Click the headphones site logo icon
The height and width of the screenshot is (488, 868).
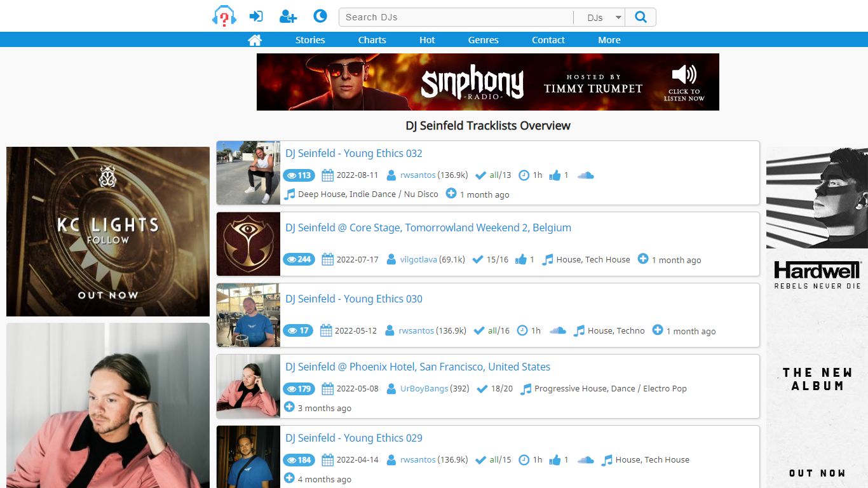coord(224,17)
